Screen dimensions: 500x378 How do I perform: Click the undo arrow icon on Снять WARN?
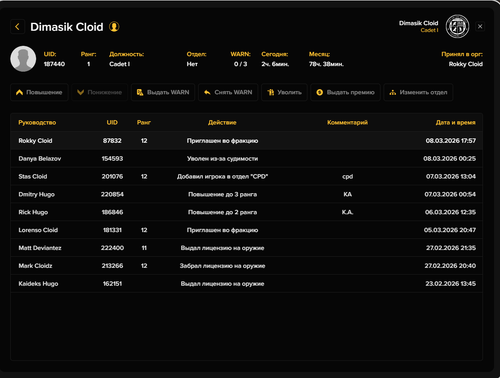click(x=207, y=92)
